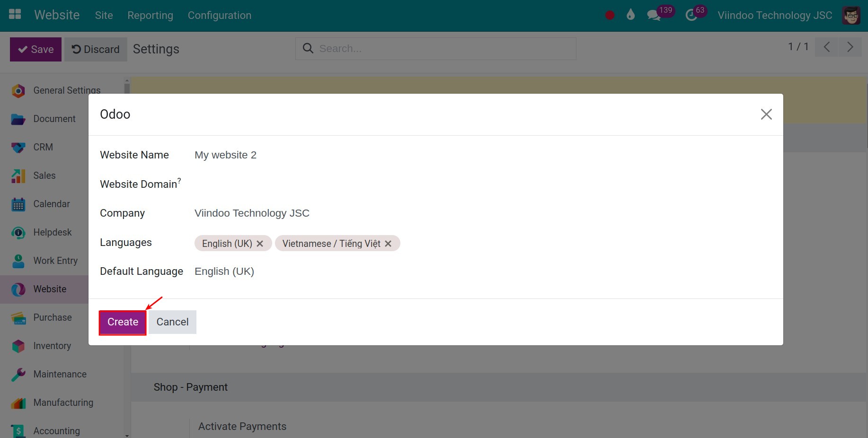The width and height of the screenshot is (868, 438).
Task: Click Activate Payments setting label
Action: tap(242, 426)
